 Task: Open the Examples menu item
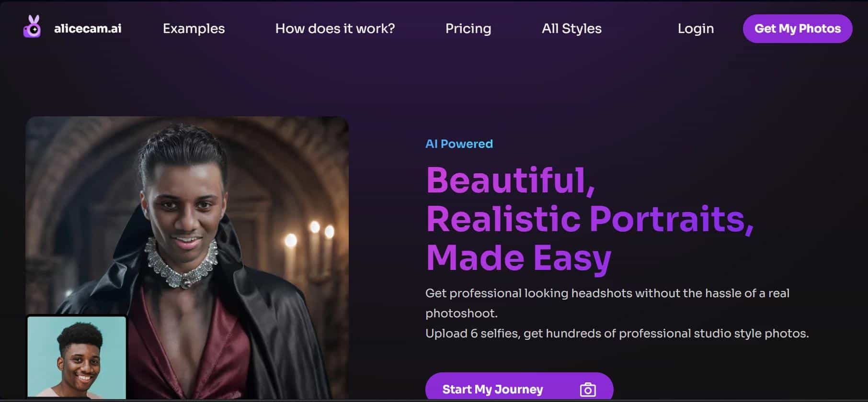click(x=194, y=29)
